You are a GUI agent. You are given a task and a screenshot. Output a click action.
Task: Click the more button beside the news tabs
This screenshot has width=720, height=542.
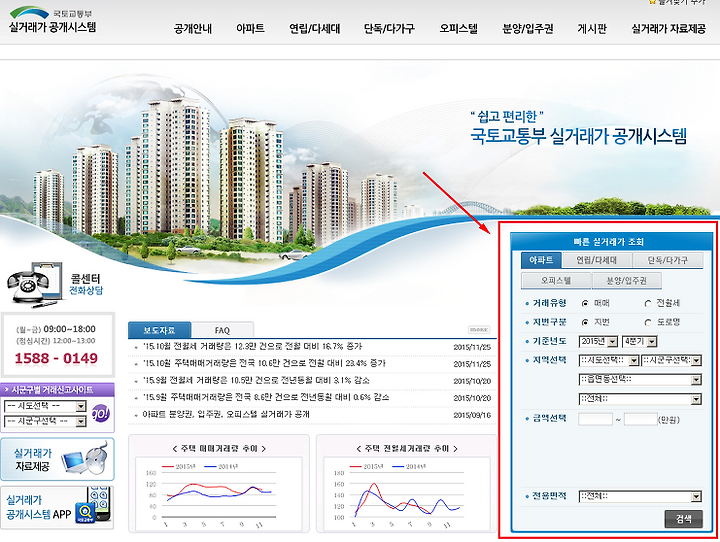pos(479,330)
